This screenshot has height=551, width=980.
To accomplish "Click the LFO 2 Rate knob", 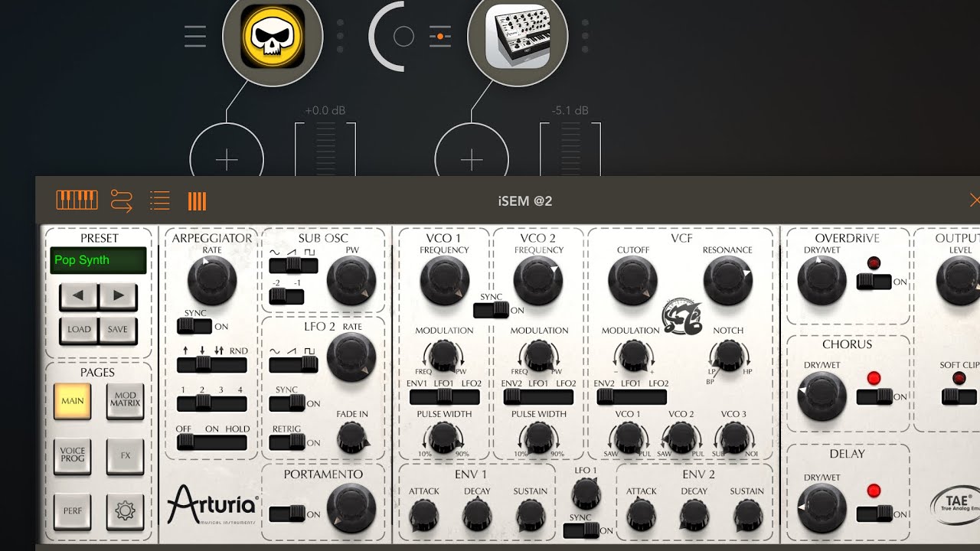I will 351,357.
